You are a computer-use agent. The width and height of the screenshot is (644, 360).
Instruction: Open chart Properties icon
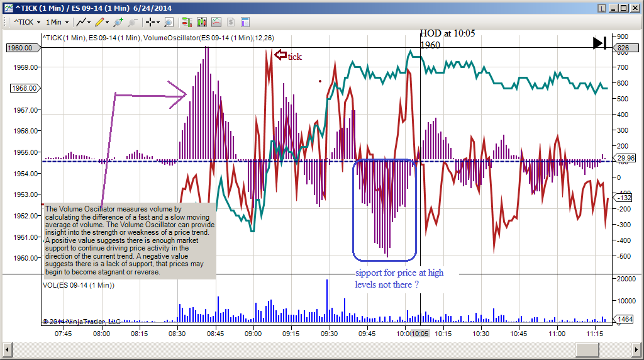coord(245,22)
